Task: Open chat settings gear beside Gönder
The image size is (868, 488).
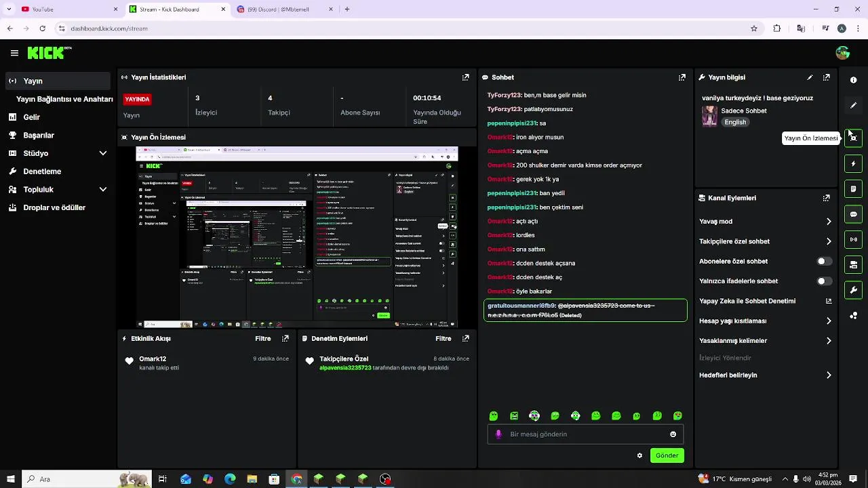Action: coord(639,455)
